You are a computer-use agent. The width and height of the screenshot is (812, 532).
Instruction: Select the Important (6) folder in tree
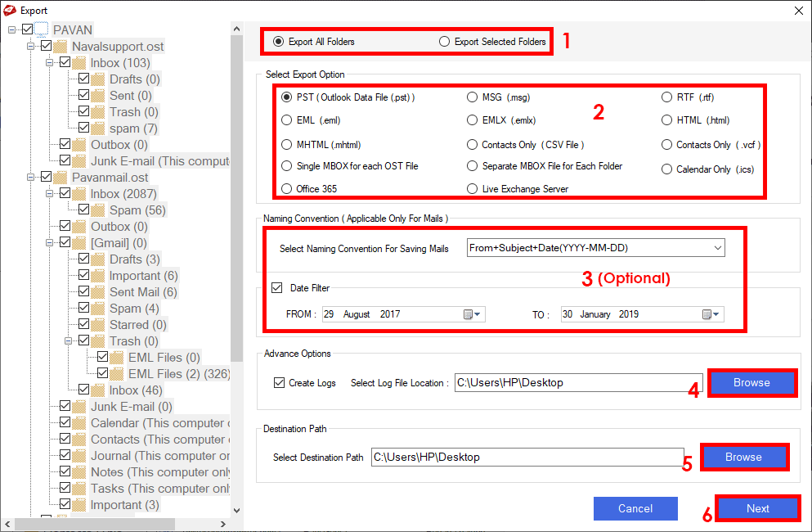[x=143, y=276]
